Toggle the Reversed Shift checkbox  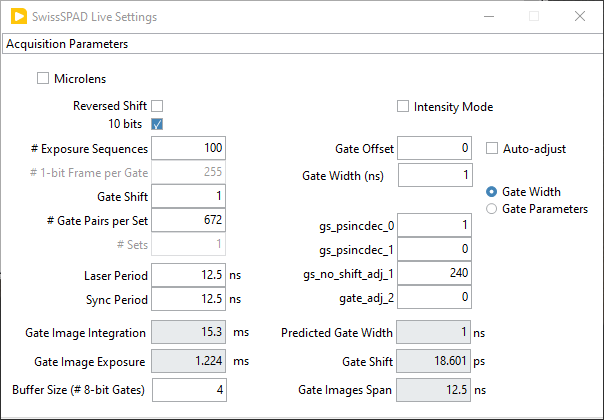click(157, 106)
